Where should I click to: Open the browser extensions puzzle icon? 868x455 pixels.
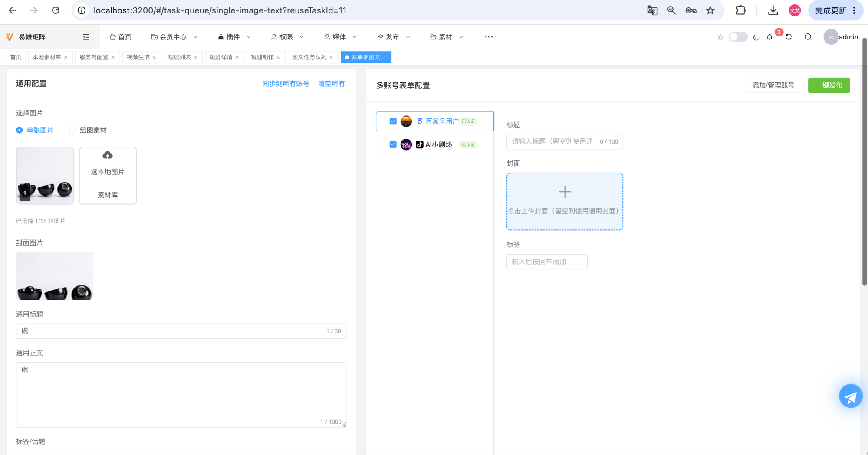tap(741, 10)
